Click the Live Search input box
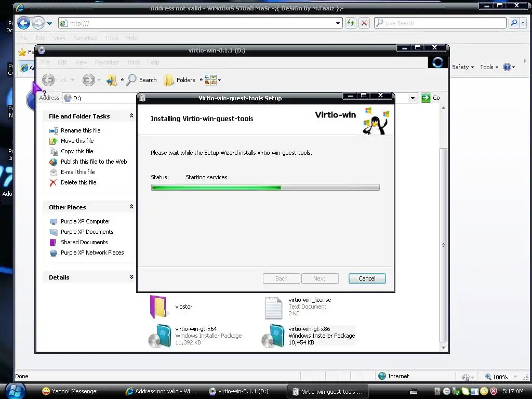Viewport: 532px width, 399px height. click(441, 23)
